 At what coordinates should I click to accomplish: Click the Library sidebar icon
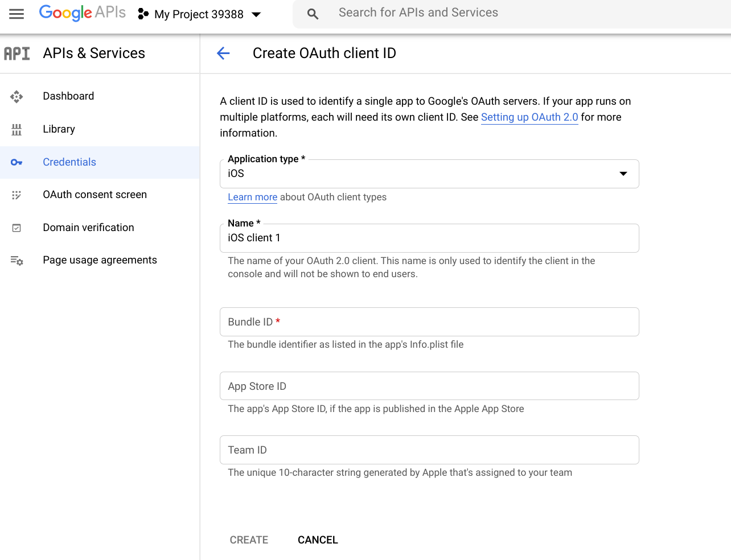pos(17,130)
